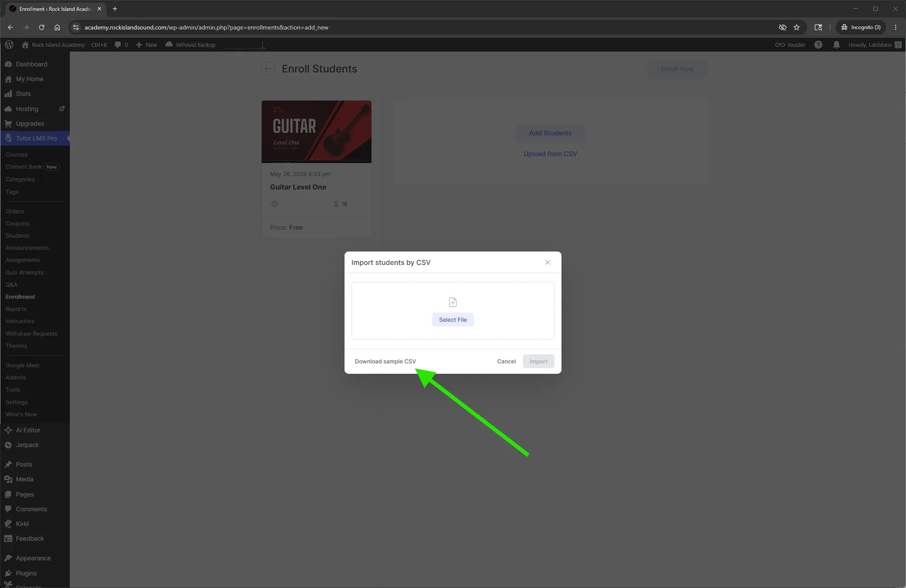
Task: Open the Stats sidebar item
Action: [23, 94]
